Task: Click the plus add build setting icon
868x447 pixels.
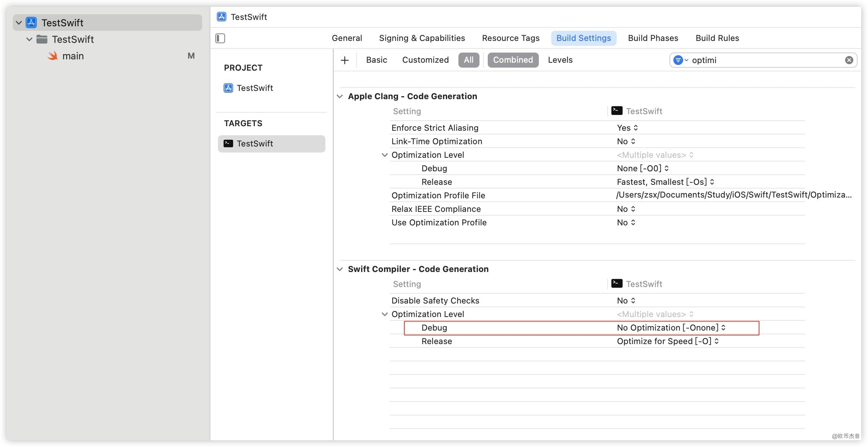Action: 345,60
